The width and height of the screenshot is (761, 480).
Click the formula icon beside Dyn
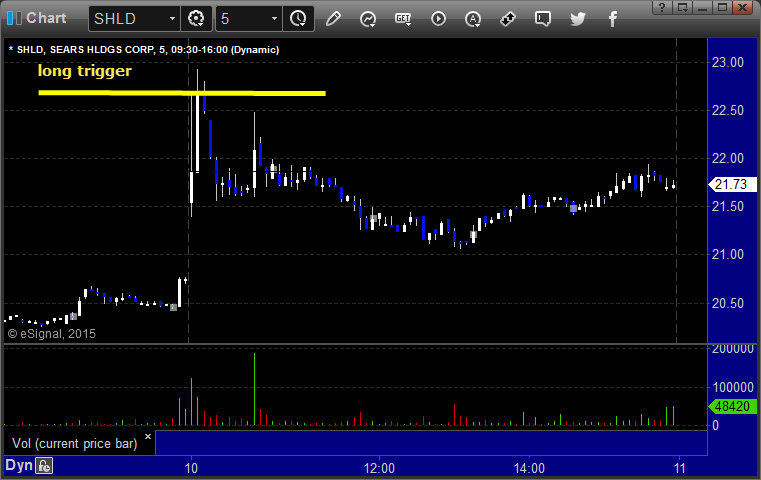44,466
